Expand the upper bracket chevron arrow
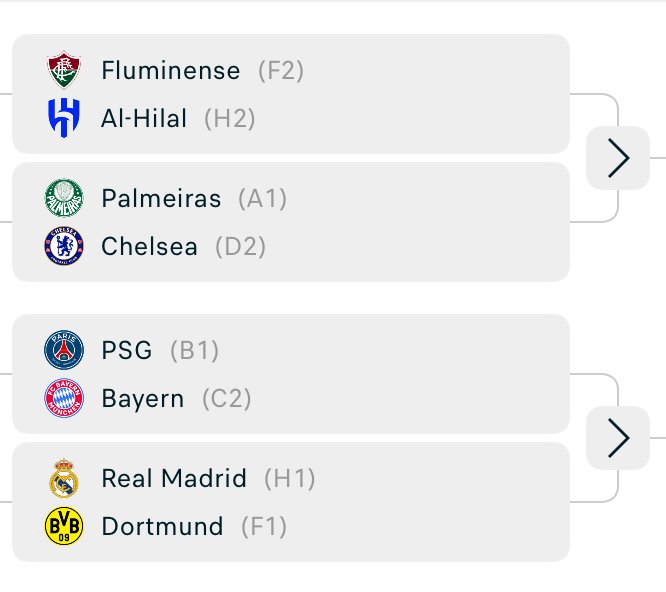This screenshot has height=592, width=666. point(618,158)
